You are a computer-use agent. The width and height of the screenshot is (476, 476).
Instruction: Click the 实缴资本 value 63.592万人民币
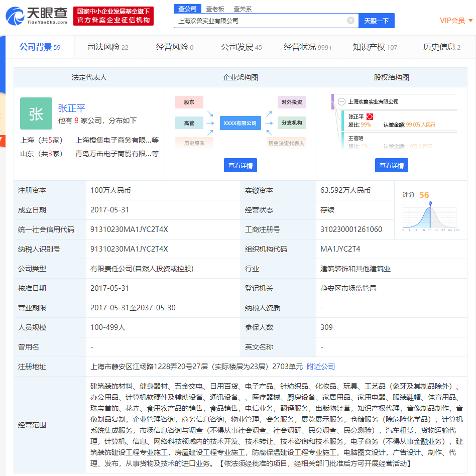[x=345, y=190]
